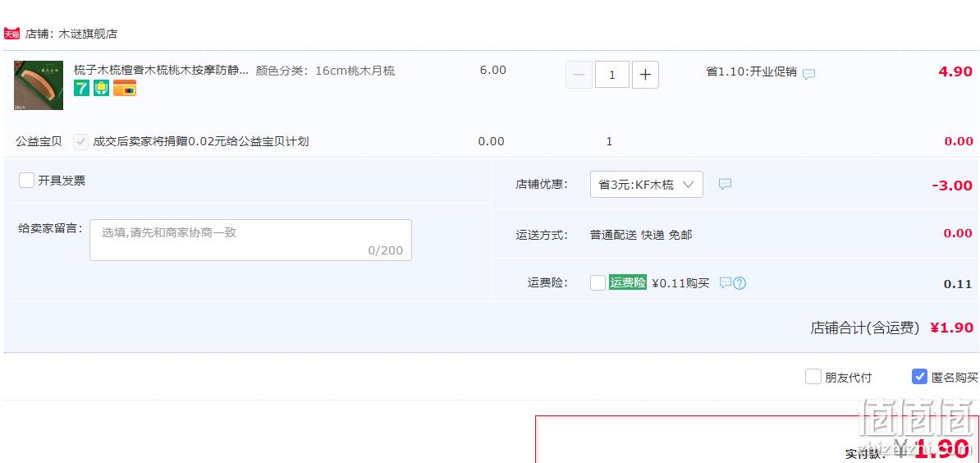Open the 店铺优惠 coupon dropdown
Image resolution: width=980 pixels, height=463 pixels.
646,185
